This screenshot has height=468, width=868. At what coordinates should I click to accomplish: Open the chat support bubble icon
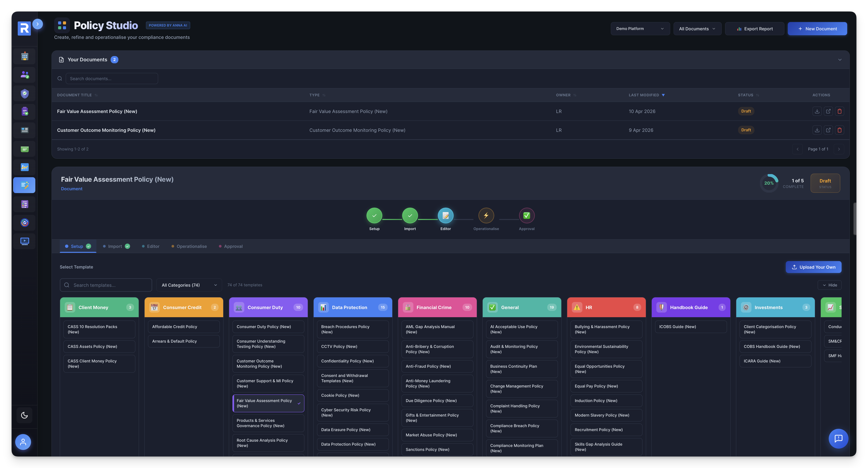838,438
